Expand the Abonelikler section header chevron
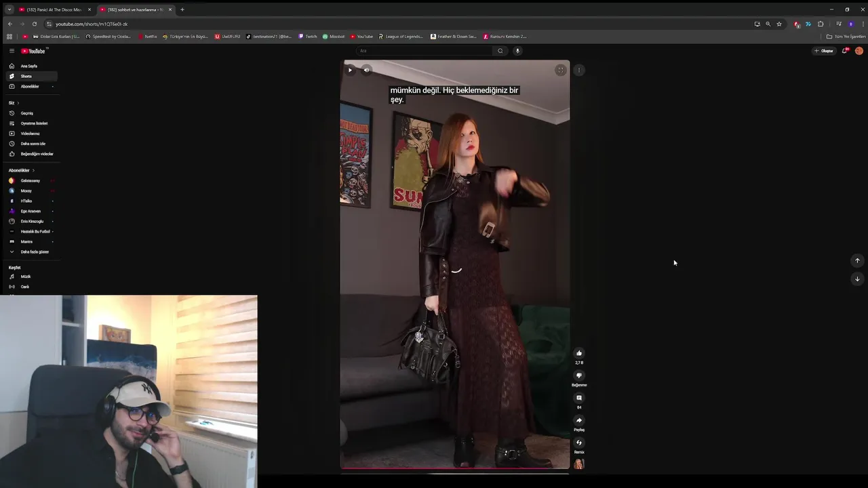 coord(33,171)
